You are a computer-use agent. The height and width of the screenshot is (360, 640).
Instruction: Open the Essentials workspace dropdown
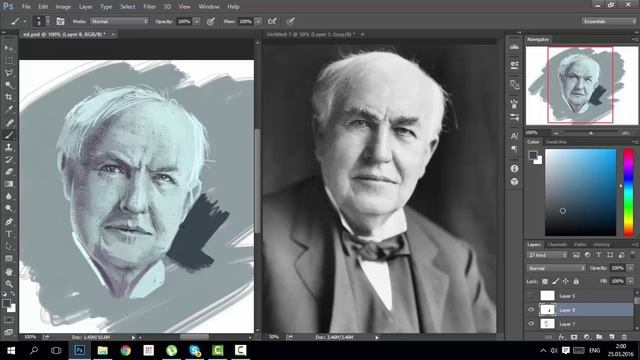tap(609, 21)
